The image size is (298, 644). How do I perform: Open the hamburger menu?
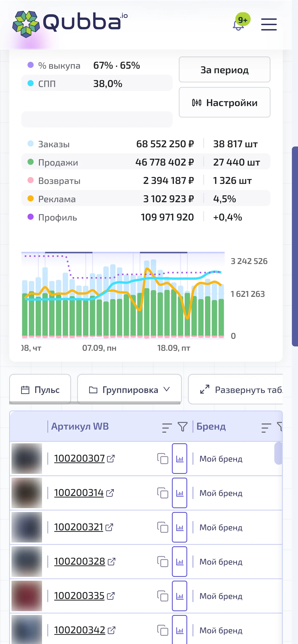(x=269, y=24)
